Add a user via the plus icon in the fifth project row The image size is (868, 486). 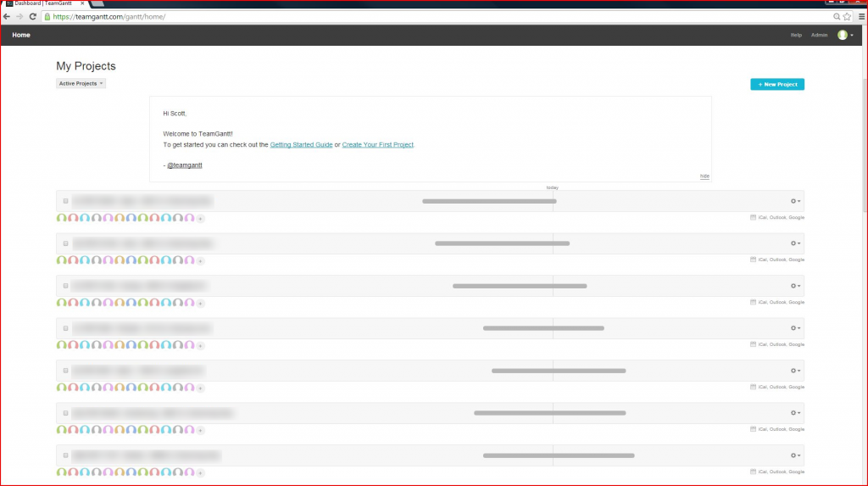pyautogui.click(x=200, y=388)
